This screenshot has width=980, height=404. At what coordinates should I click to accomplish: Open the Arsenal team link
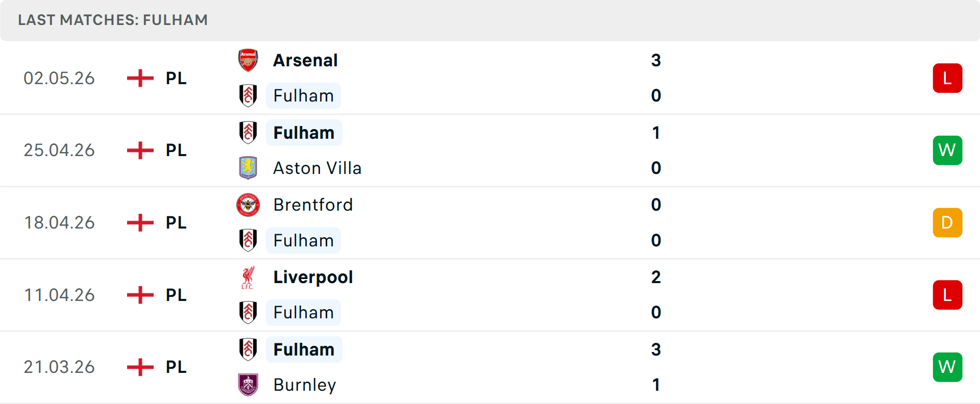click(305, 60)
